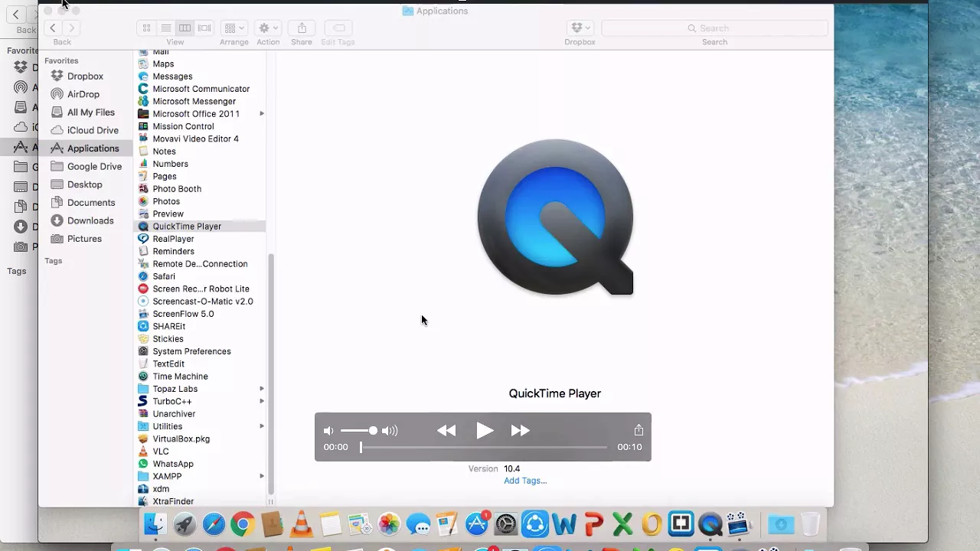Open the Arrange dropdown
This screenshot has height=551, width=980.
tap(234, 28)
